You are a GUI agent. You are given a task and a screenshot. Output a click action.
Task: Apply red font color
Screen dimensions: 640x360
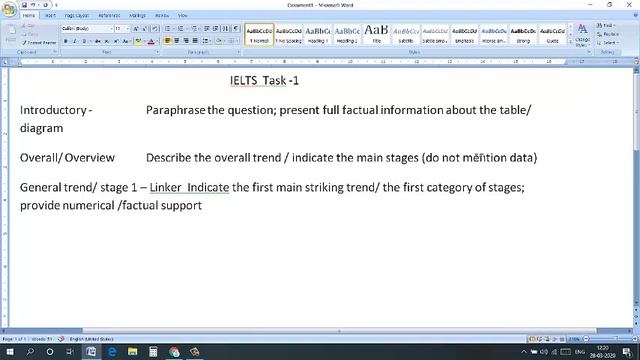[151, 41]
